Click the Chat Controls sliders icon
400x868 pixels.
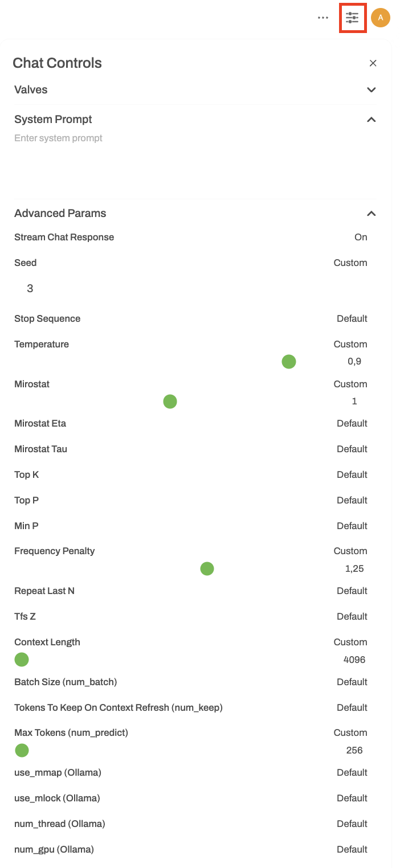pyautogui.click(x=352, y=18)
